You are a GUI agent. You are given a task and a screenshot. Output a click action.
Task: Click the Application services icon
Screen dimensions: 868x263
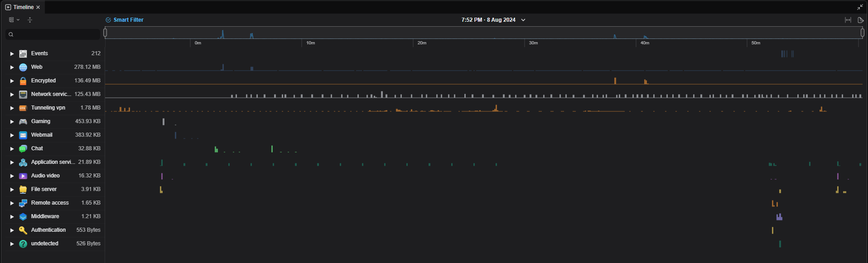23,162
